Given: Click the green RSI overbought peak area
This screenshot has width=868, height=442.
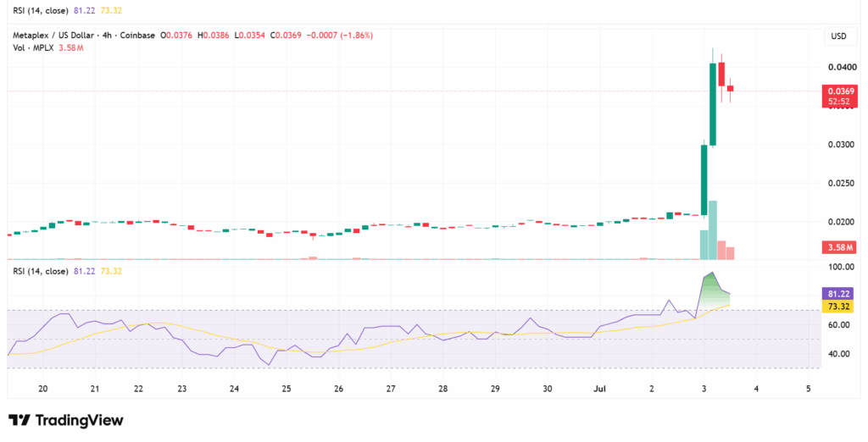Looking at the screenshot, I should [714, 290].
